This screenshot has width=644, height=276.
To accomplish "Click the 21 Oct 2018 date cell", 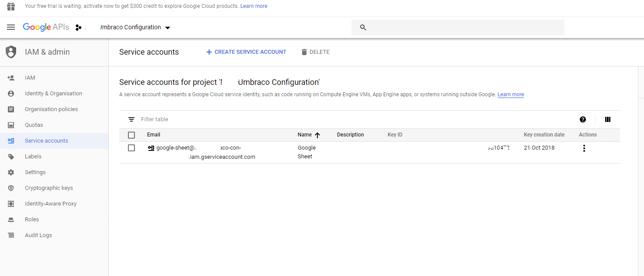I will 539,148.
